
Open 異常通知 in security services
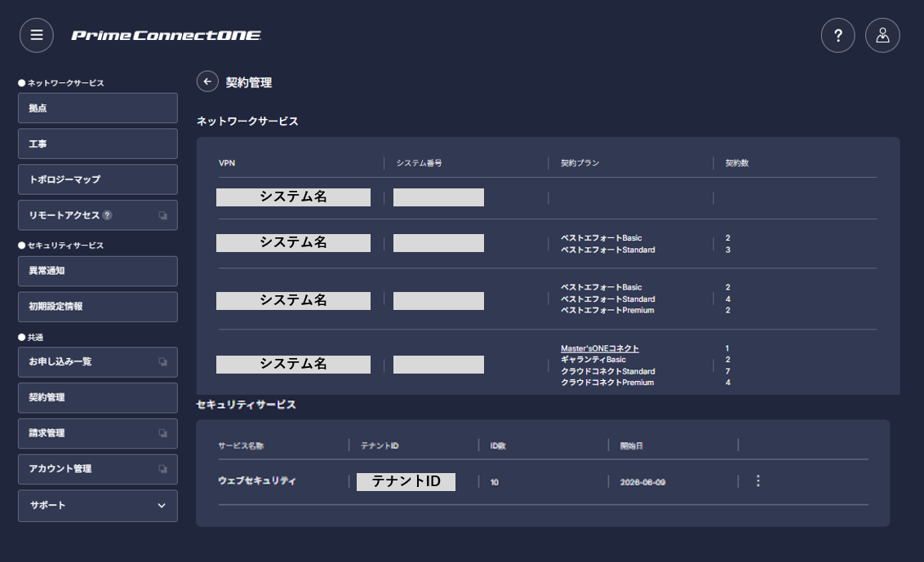(x=98, y=271)
